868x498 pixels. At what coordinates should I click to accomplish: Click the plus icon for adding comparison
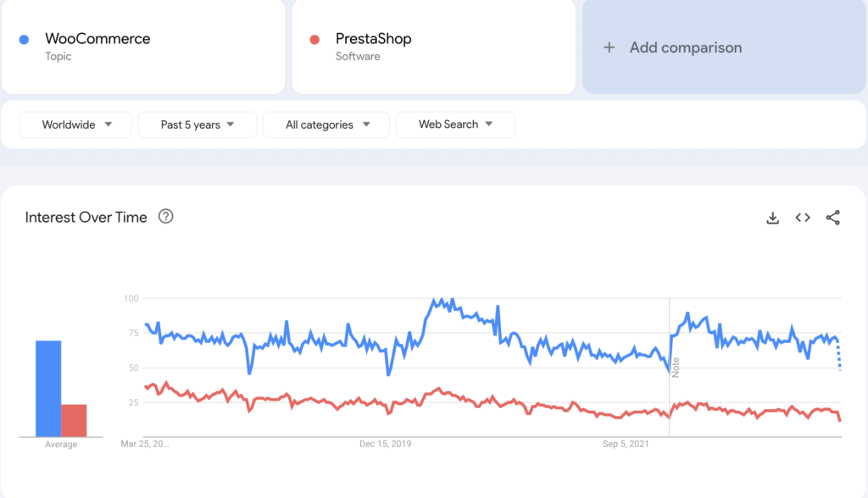[x=609, y=47]
